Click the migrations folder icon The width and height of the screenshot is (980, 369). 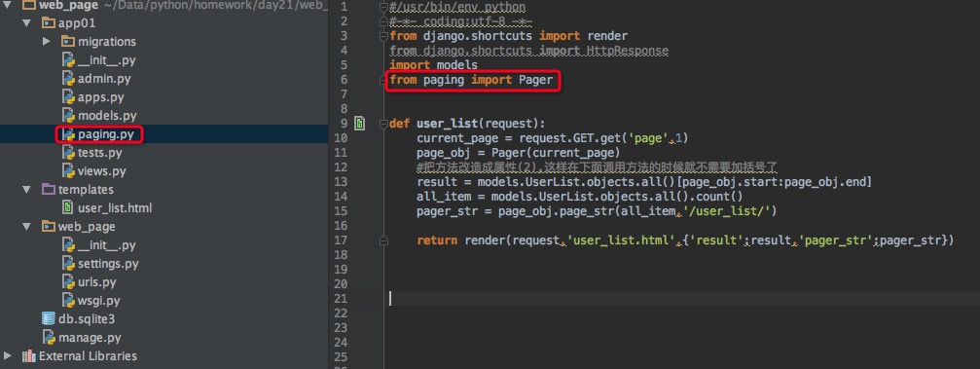(68, 42)
